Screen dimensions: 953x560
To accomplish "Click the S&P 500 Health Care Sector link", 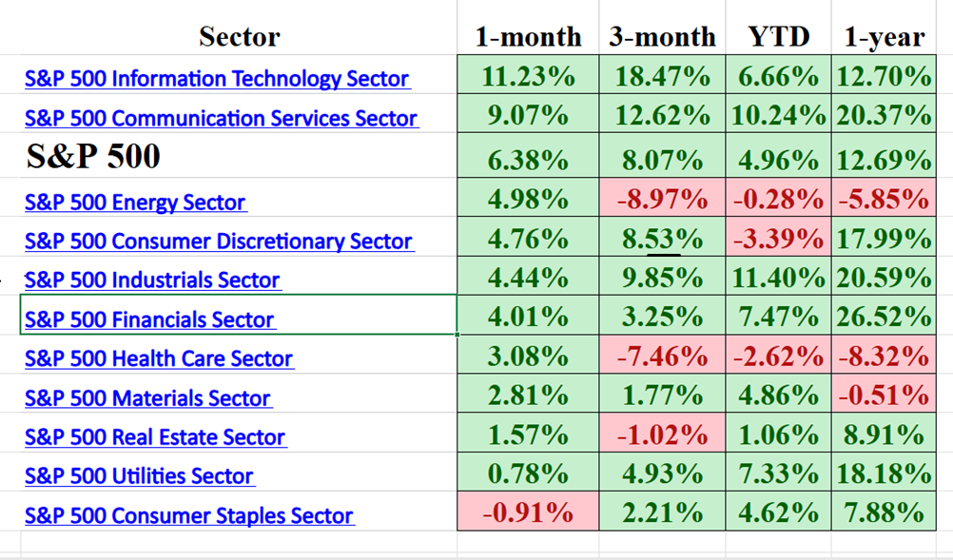I will tap(159, 359).
